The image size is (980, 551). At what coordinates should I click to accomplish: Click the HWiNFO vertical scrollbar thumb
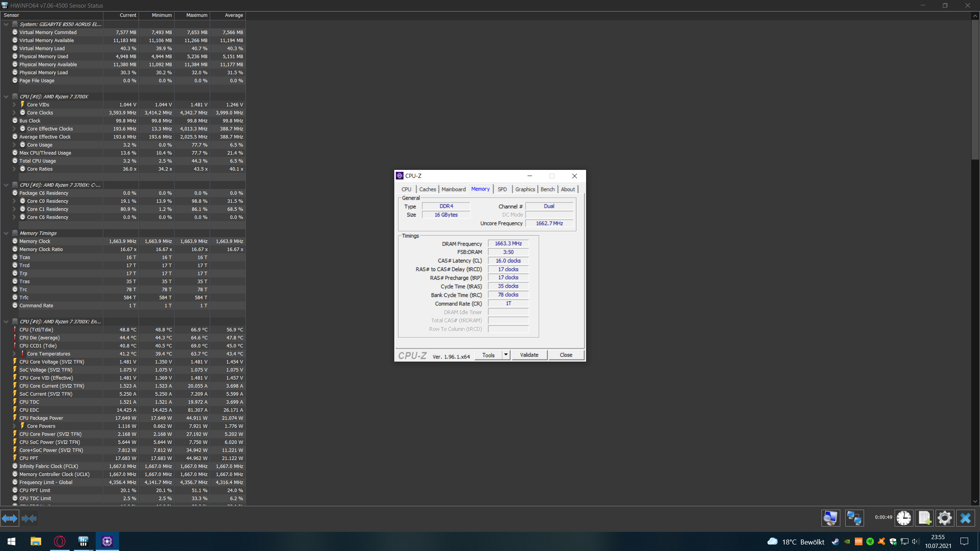pyautogui.click(x=975, y=90)
